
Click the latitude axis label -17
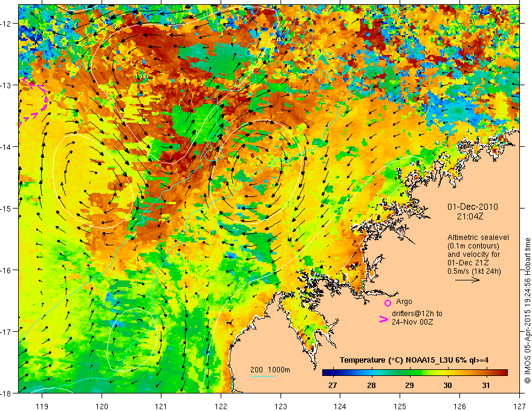(x=6, y=332)
